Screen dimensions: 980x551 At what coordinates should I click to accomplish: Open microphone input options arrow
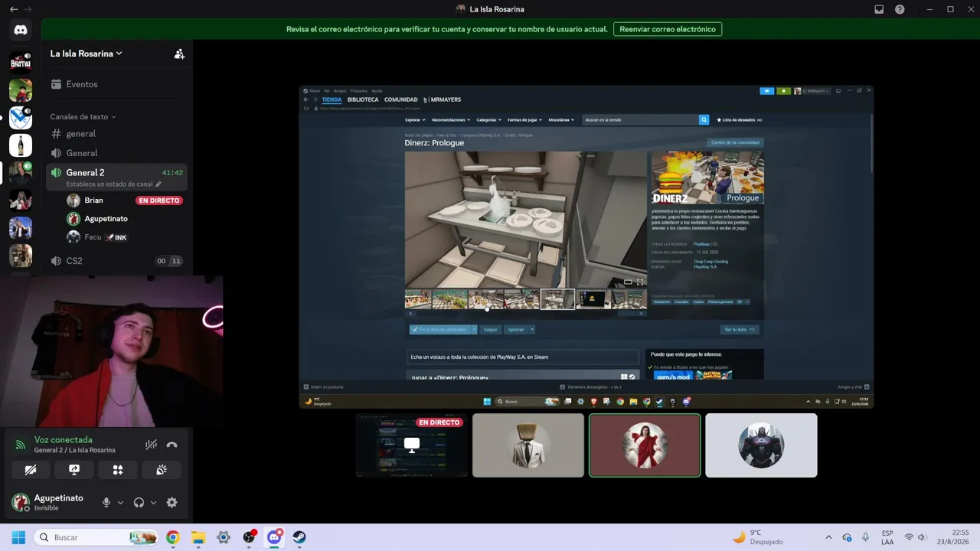click(120, 503)
